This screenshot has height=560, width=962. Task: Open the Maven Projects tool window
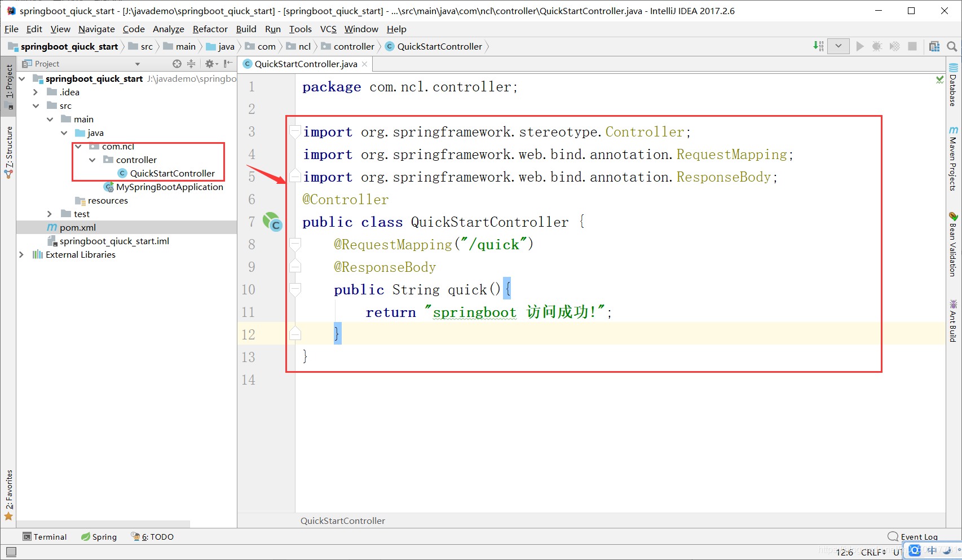(953, 158)
